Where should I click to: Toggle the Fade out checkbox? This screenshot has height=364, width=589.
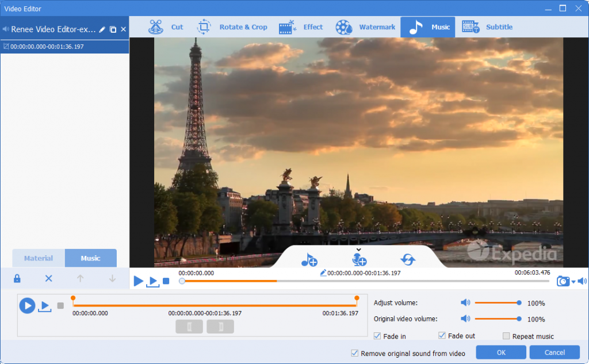(x=442, y=336)
